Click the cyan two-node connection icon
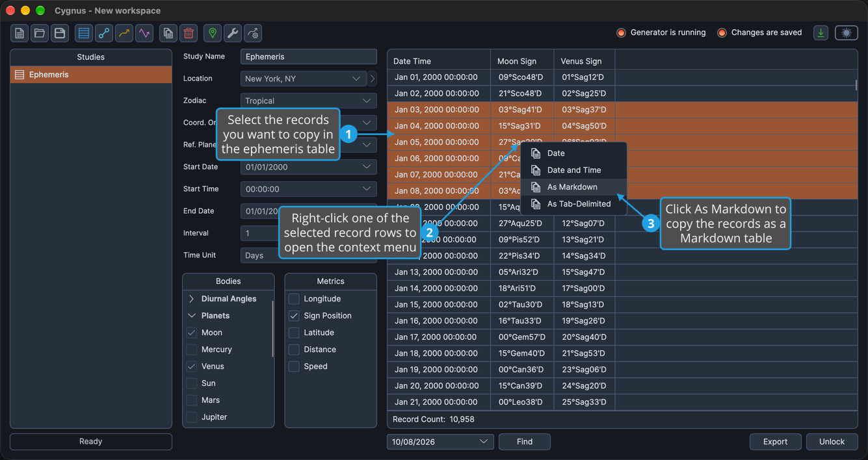Viewport: 868px width, 460px height. [x=103, y=33]
